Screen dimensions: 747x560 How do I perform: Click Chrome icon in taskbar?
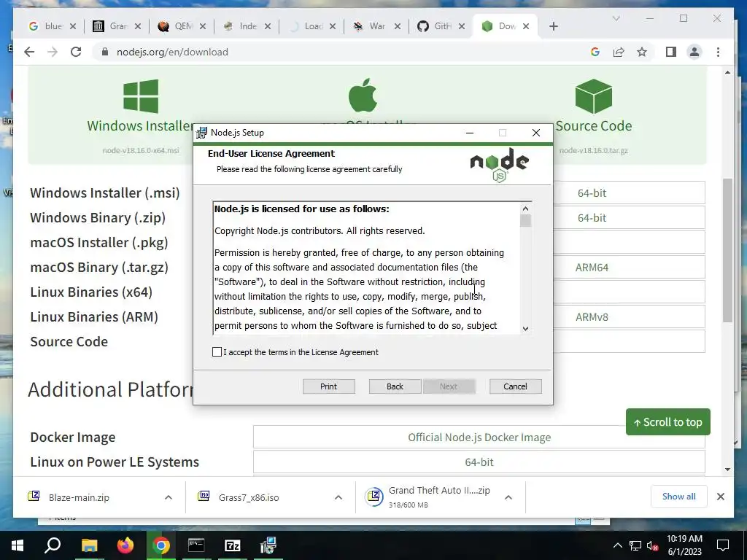[161, 545]
